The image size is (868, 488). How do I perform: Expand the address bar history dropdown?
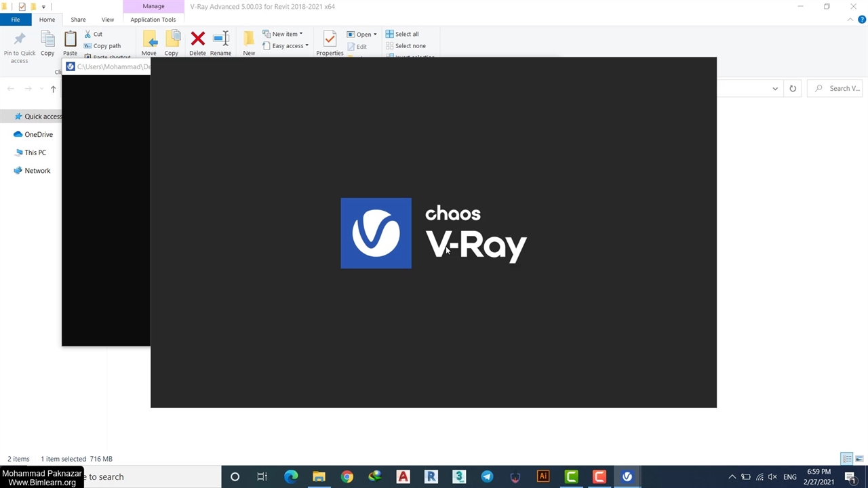point(775,88)
